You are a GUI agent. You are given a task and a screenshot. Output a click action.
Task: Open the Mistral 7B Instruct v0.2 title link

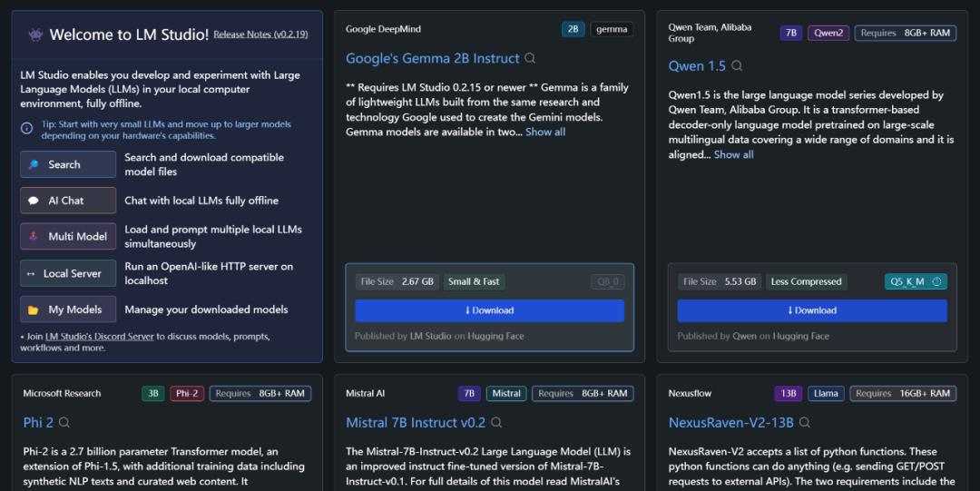(416, 423)
